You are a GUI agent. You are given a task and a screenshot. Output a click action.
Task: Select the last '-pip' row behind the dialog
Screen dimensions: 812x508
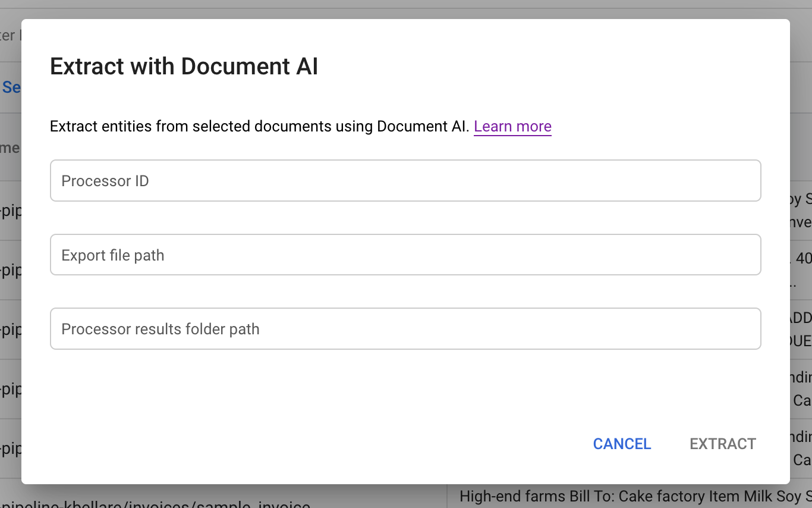coord(11,449)
